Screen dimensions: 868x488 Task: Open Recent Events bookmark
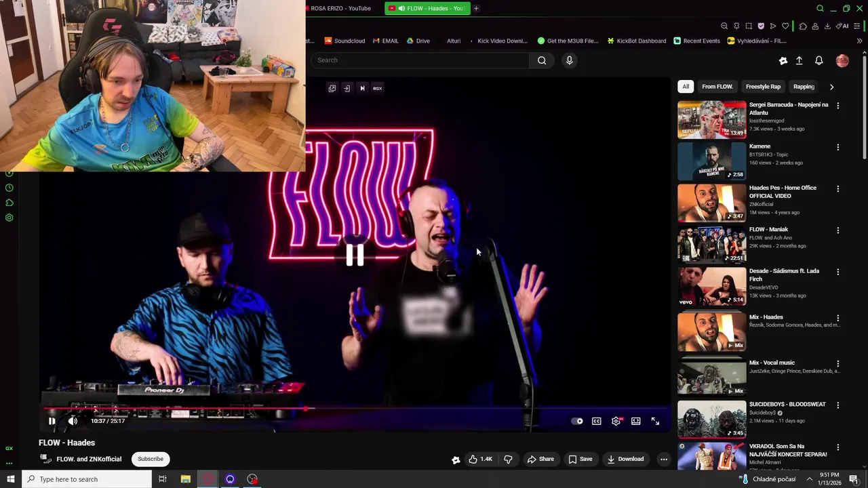[696, 41]
